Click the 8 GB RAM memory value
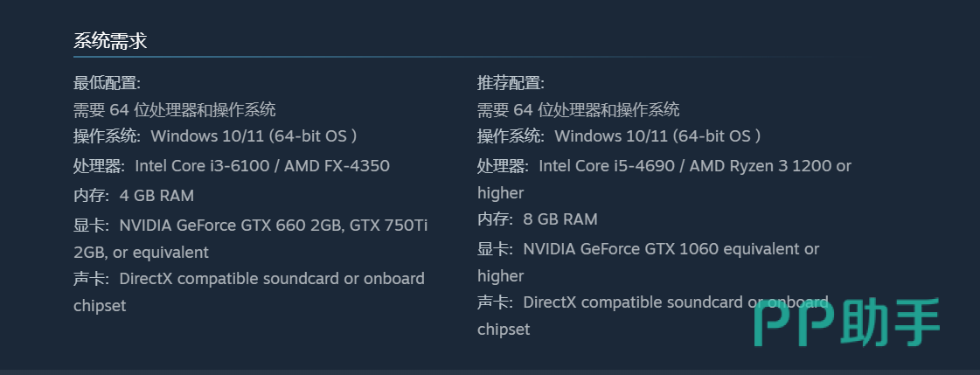Image resolution: width=980 pixels, height=375 pixels. point(560,219)
